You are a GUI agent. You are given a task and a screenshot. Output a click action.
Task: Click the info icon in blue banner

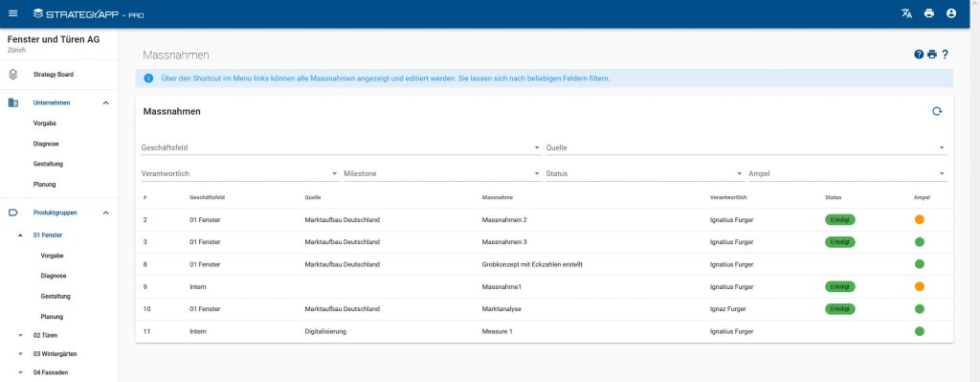pos(148,79)
